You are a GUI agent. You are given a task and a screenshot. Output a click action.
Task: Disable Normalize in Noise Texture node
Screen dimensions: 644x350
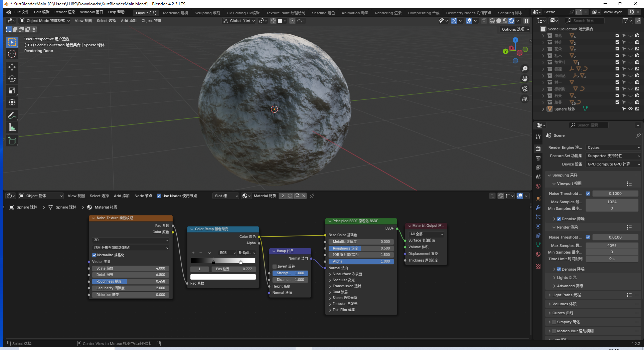tap(94, 255)
